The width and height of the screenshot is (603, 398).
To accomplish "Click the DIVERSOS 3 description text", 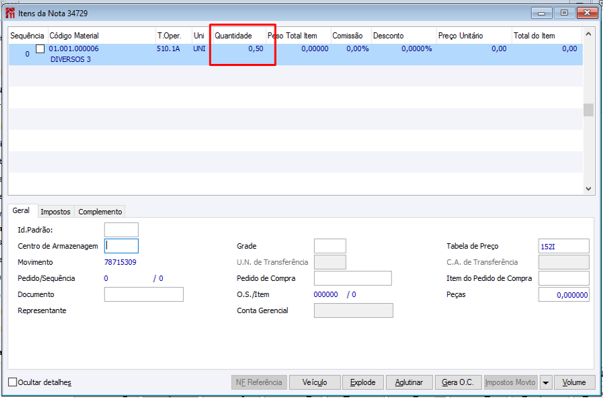I will pos(71,60).
